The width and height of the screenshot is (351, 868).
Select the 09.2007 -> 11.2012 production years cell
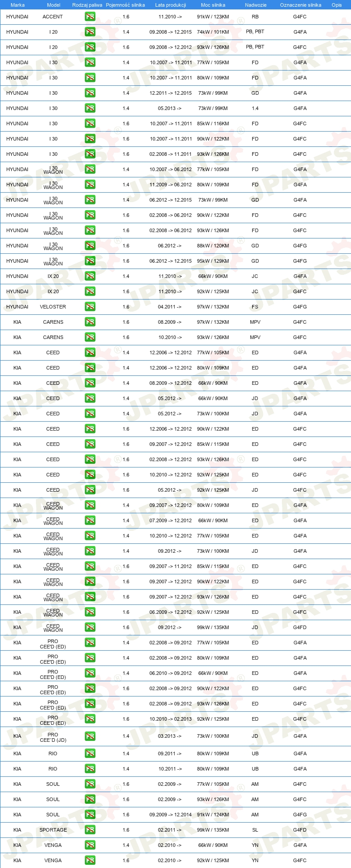click(x=171, y=566)
